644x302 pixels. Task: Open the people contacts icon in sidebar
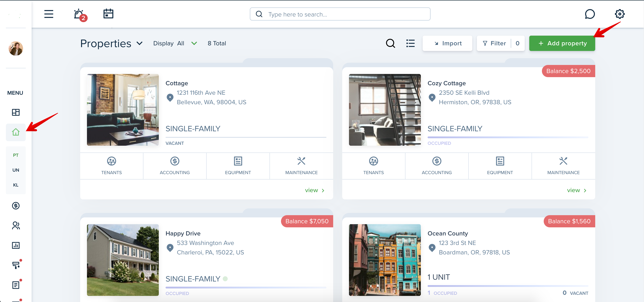(16, 225)
